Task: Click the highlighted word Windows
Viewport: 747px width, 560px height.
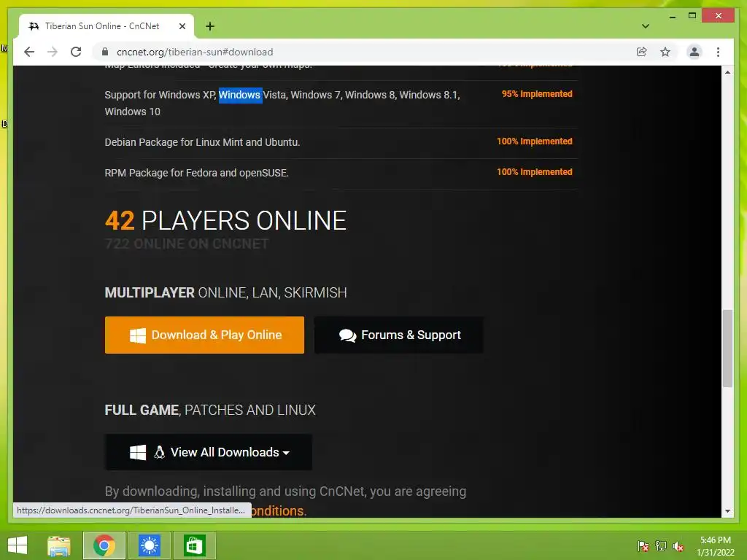Action: tap(240, 95)
